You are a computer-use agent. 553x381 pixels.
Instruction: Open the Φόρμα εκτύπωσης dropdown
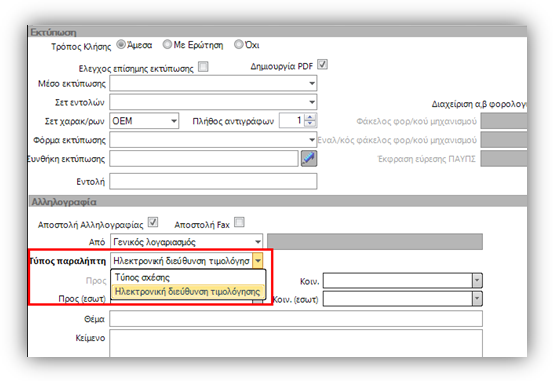click(312, 140)
